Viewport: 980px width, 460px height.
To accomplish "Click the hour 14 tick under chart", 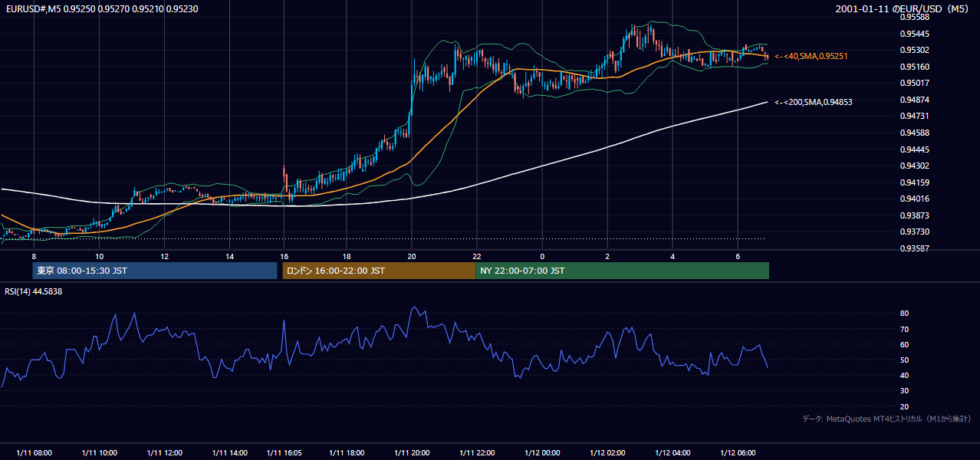I will pyautogui.click(x=230, y=256).
